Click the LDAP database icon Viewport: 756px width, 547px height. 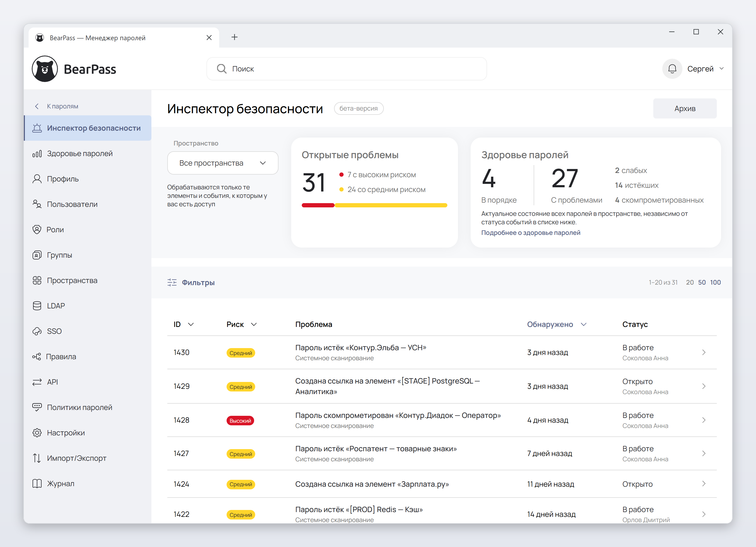pyautogui.click(x=37, y=306)
